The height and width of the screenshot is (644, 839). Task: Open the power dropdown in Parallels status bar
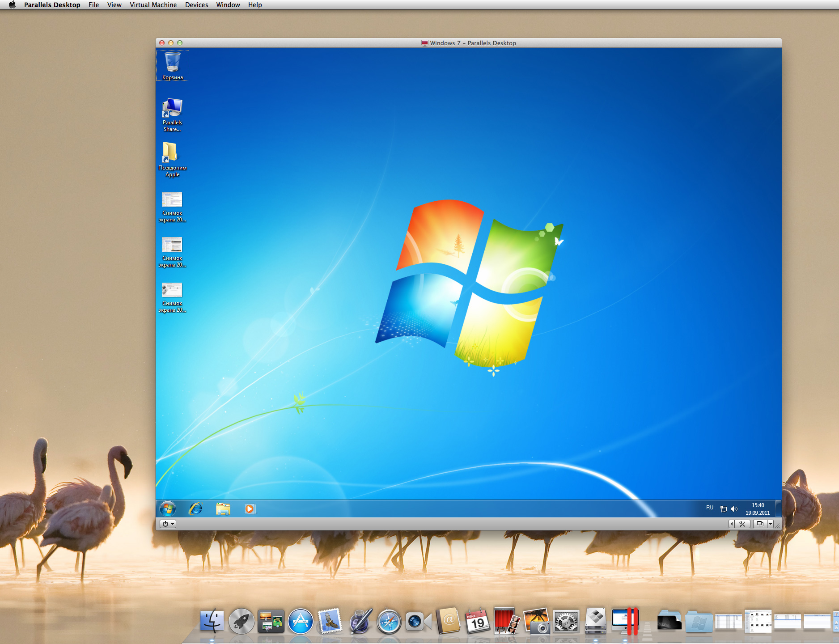pos(168,524)
